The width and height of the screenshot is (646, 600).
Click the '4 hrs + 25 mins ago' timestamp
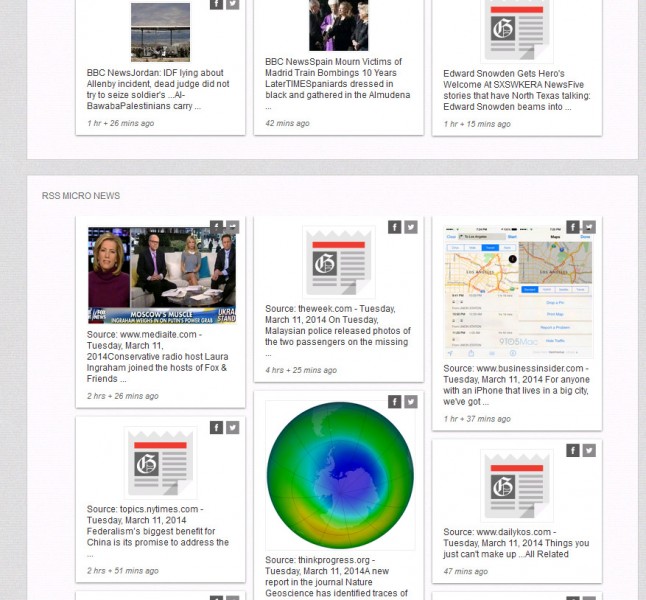tap(301, 370)
